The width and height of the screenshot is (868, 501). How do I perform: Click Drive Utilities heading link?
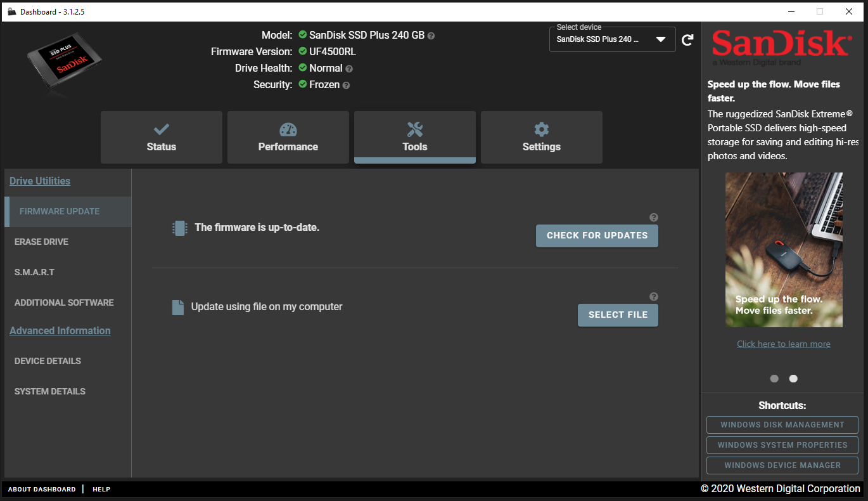tap(40, 181)
